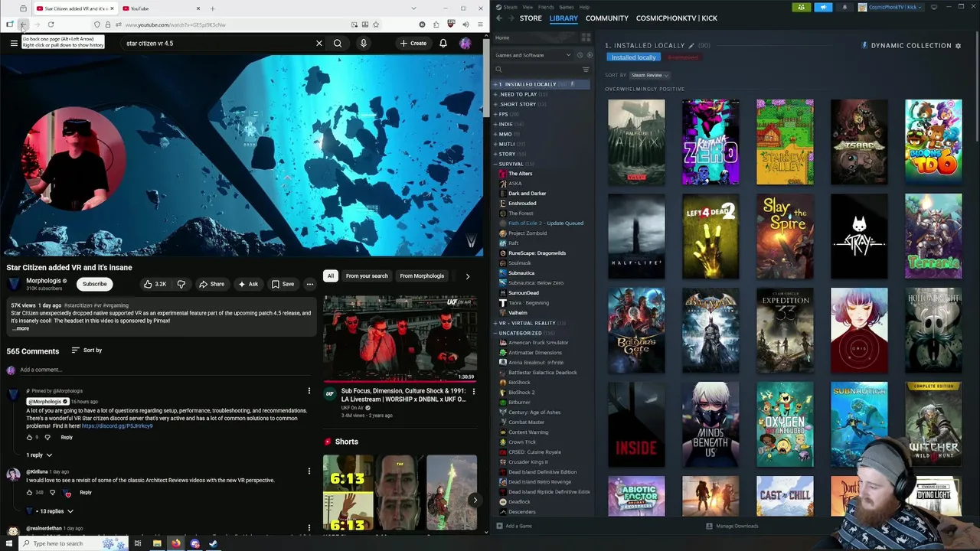This screenshot has height=551, width=980.
Task: Open options for pinned Morphologis comment
Action: [x=309, y=391]
